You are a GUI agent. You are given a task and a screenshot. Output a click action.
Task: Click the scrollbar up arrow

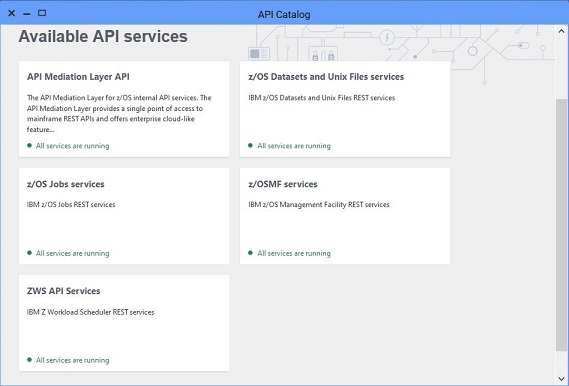[561, 31]
